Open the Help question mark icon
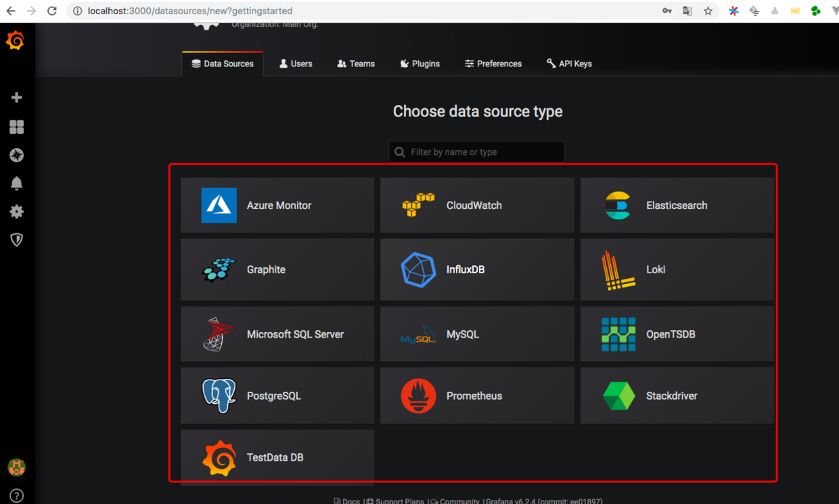Image resolution: width=839 pixels, height=504 pixels. point(17,496)
